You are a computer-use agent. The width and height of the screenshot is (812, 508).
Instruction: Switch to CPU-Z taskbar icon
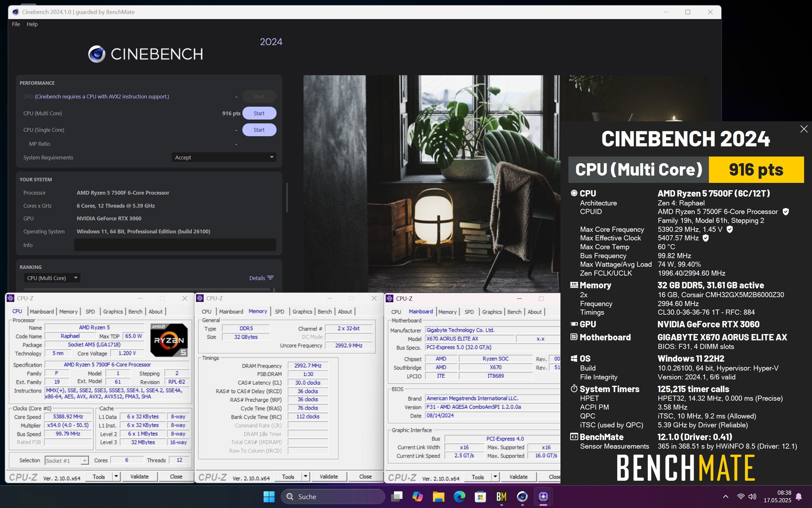click(x=543, y=496)
